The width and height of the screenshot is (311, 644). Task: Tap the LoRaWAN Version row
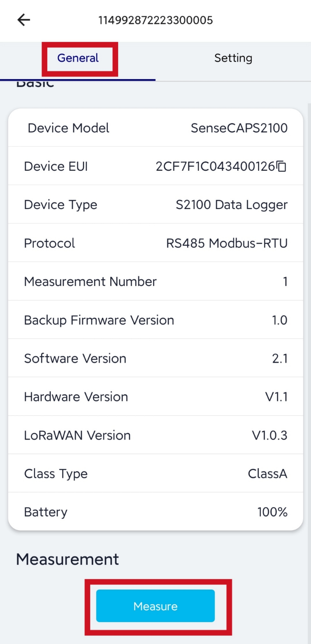click(x=155, y=435)
